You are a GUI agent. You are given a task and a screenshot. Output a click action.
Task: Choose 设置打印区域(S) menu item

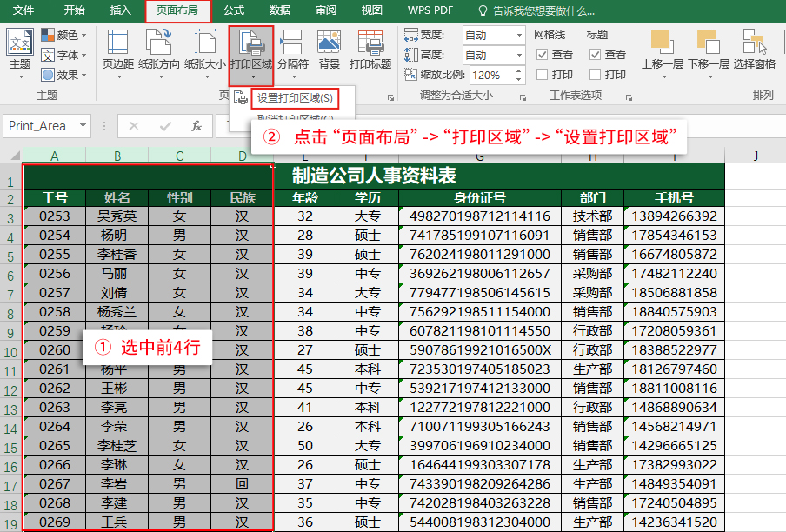pos(294,98)
